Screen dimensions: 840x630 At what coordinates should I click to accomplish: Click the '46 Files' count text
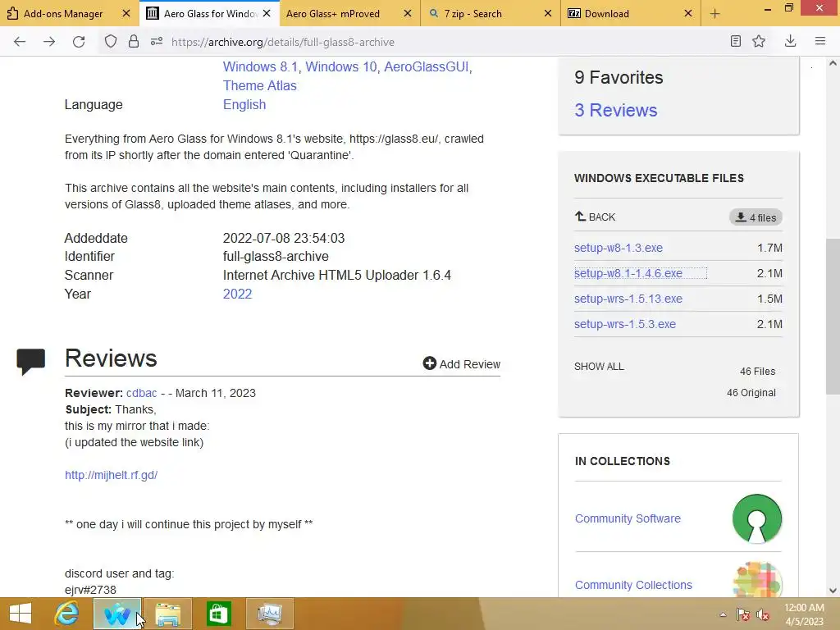[757, 372]
